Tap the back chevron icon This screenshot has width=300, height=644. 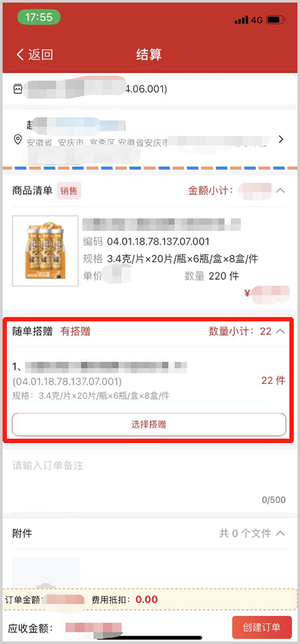tap(20, 55)
